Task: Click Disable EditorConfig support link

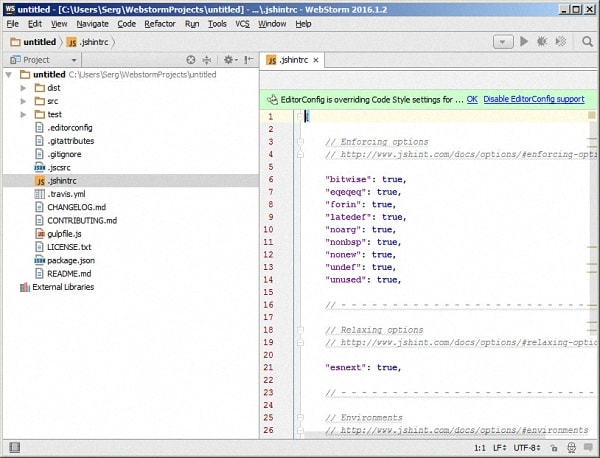Action: pos(534,99)
